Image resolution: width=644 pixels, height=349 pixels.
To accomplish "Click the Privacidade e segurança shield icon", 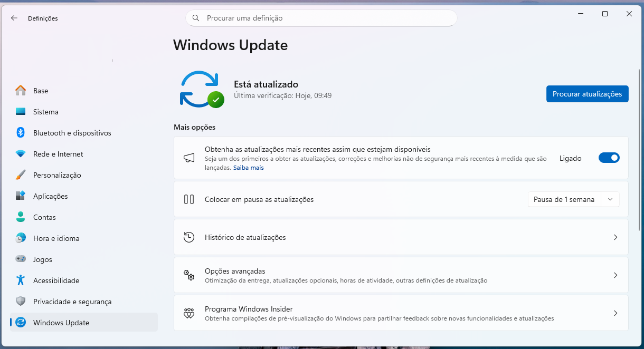I will [x=21, y=302].
